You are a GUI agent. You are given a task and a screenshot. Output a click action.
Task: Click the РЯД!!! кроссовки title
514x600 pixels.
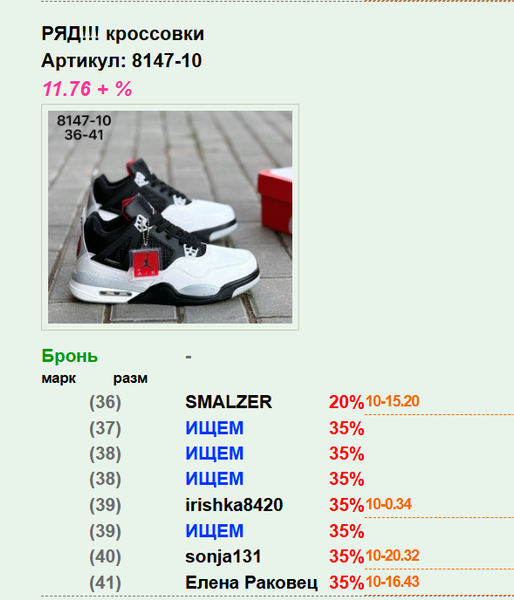point(122,34)
